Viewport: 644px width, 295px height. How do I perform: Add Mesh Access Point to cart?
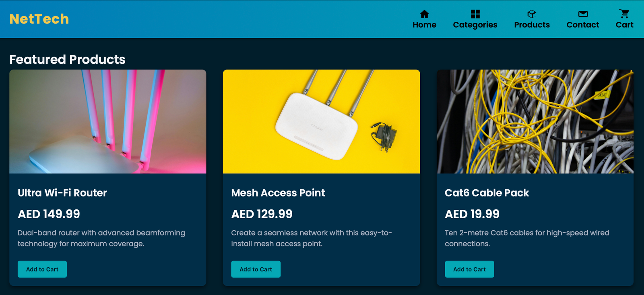(x=256, y=269)
